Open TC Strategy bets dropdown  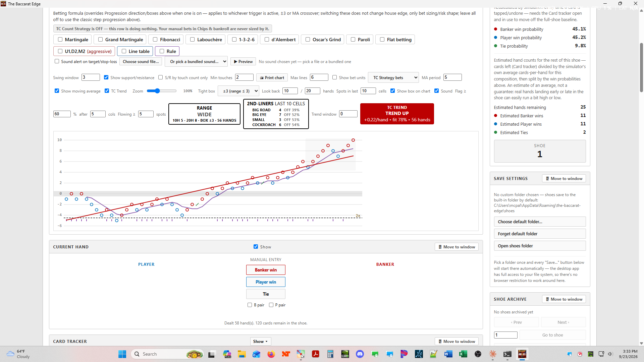pyautogui.click(x=393, y=77)
